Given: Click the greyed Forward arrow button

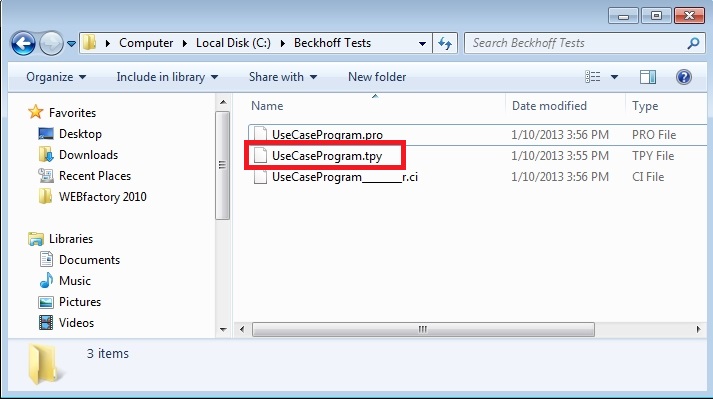Looking at the screenshot, I should (51, 44).
